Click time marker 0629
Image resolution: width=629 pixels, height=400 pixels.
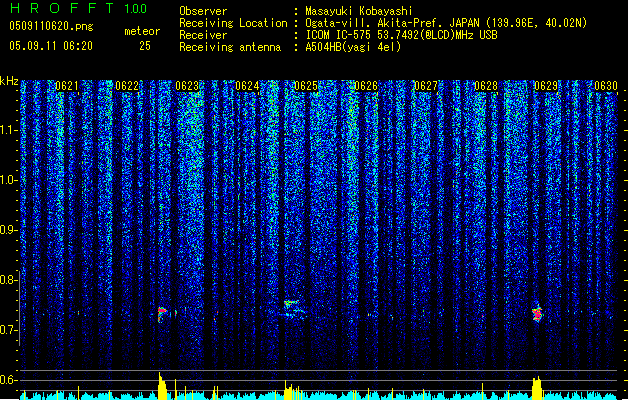[546, 86]
